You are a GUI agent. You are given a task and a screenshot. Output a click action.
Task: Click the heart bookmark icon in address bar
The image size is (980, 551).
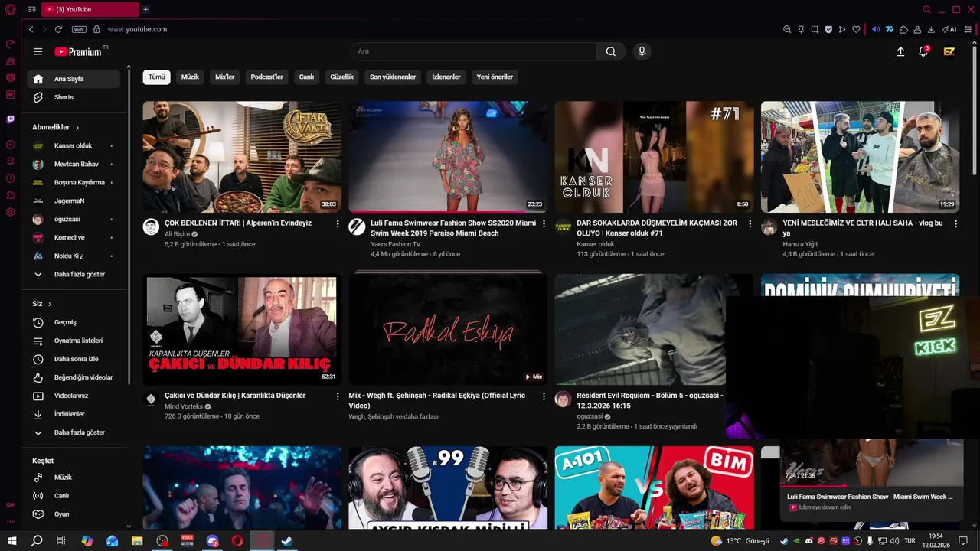(x=856, y=29)
